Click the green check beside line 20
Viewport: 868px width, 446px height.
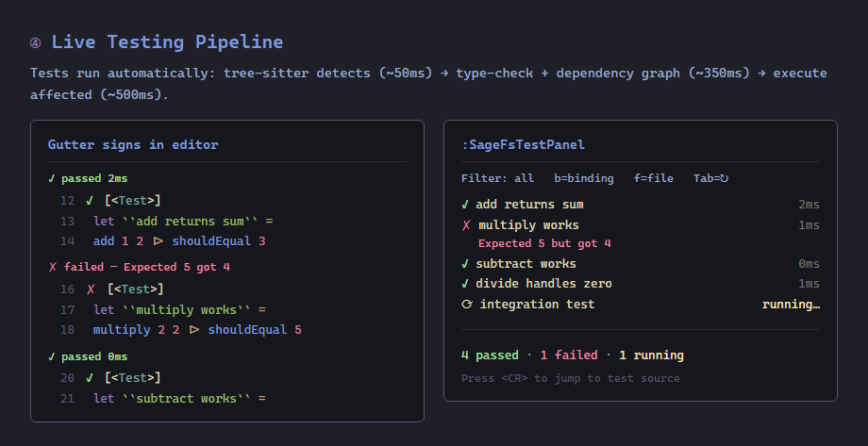click(90, 377)
